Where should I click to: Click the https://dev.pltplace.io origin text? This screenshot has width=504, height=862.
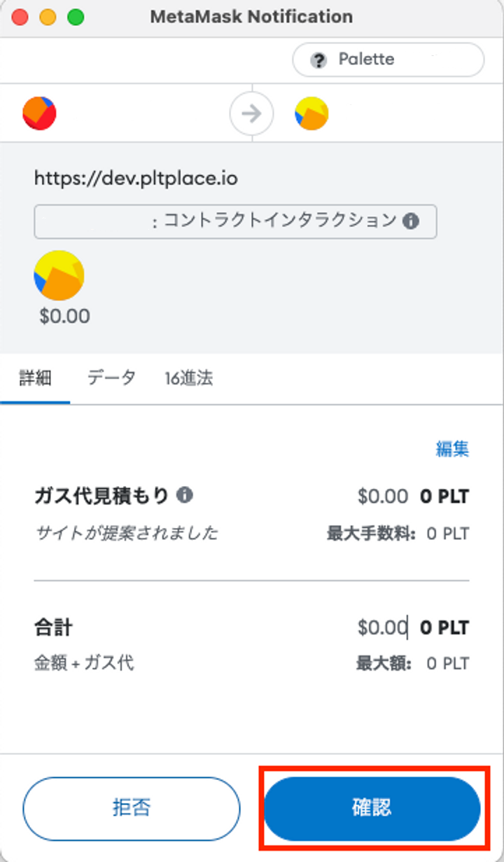(136, 179)
